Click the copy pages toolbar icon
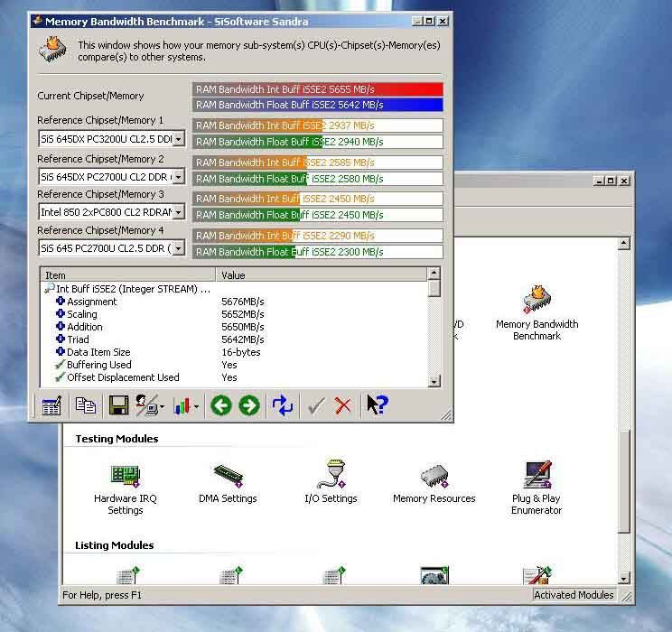The image size is (672, 632). 85,405
